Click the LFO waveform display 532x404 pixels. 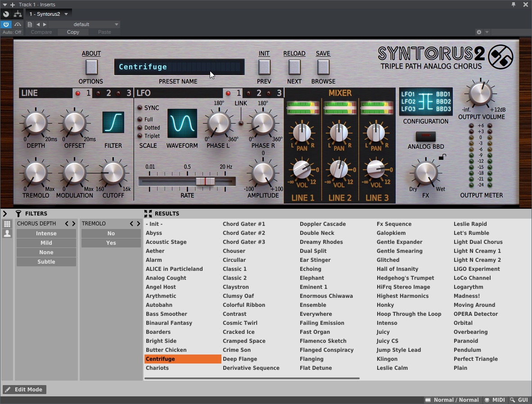pos(182,123)
